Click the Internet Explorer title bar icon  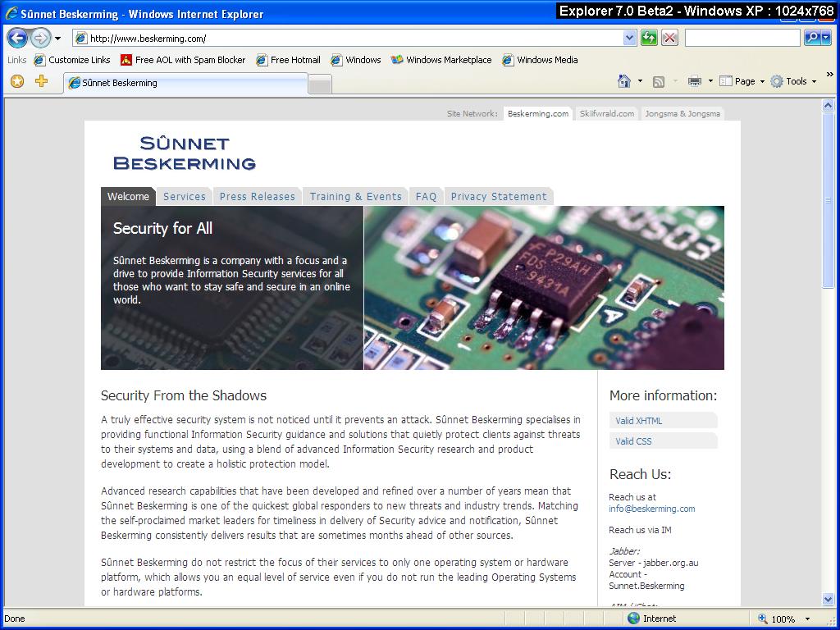tap(11, 13)
